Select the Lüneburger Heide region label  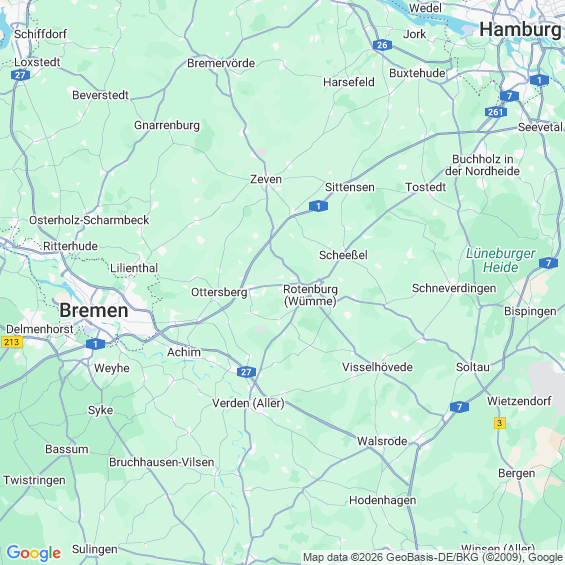click(x=501, y=261)
